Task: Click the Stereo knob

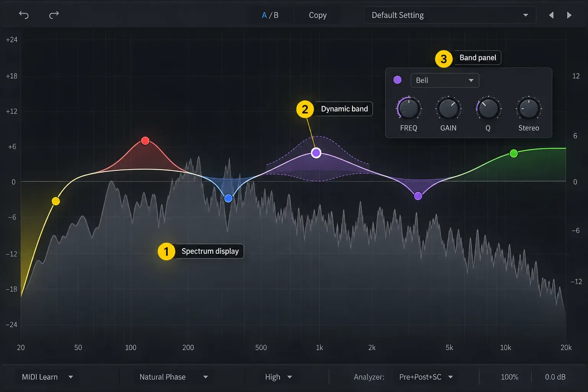Action: 529,109
